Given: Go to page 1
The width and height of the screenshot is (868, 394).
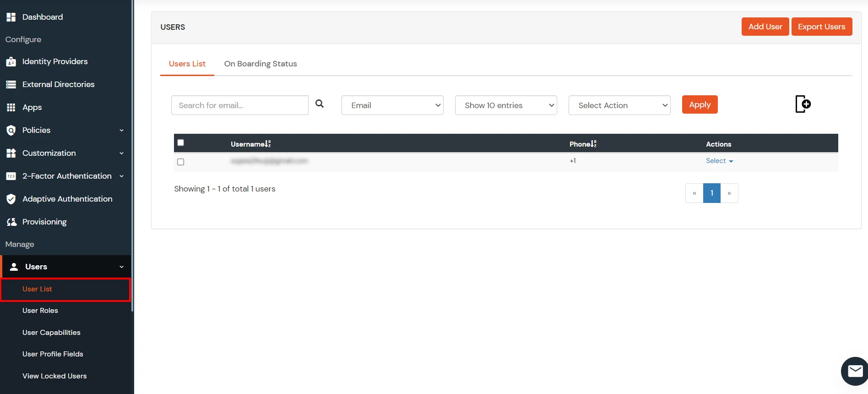Looking at the screenshot, I should point(712,193).
